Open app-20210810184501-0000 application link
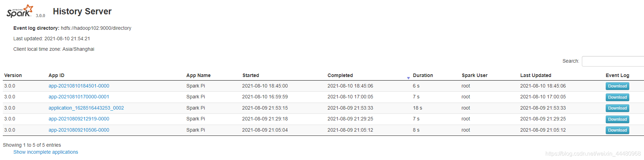 [79, 86]
